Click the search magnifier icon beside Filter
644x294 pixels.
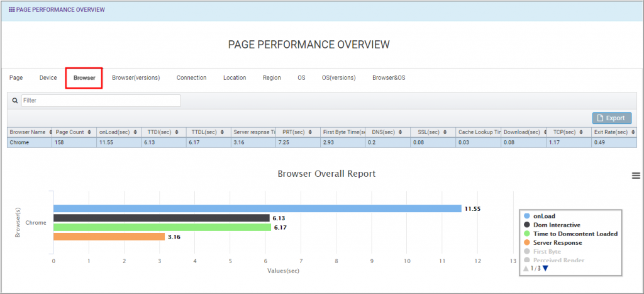coord(15,101)
